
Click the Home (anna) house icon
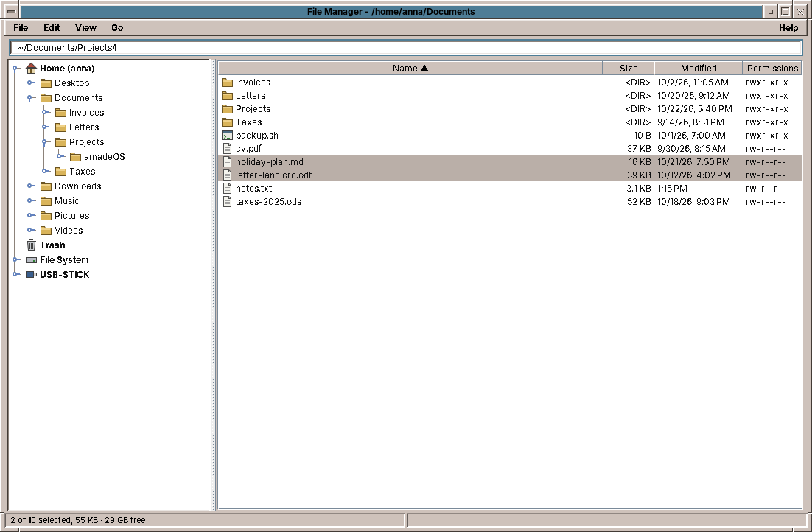click(x=31, y=69)
